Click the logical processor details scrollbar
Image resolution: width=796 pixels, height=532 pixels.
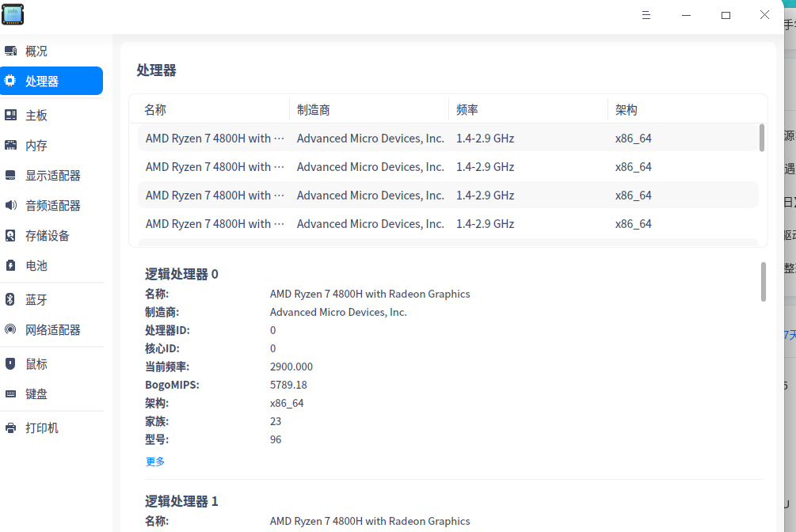point(763,282)
